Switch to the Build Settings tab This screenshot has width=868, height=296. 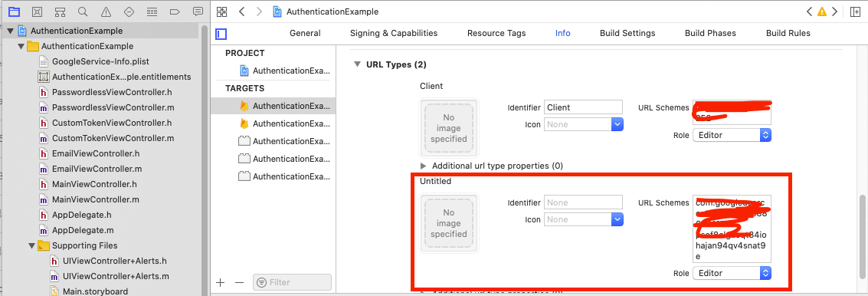point(627,33)
